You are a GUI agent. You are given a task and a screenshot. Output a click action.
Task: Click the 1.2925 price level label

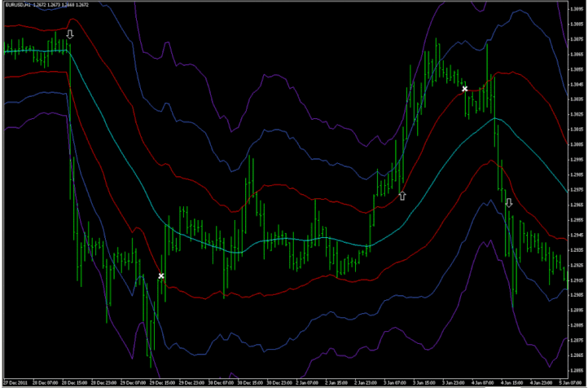pyautogui.click(x=577, y=265)
